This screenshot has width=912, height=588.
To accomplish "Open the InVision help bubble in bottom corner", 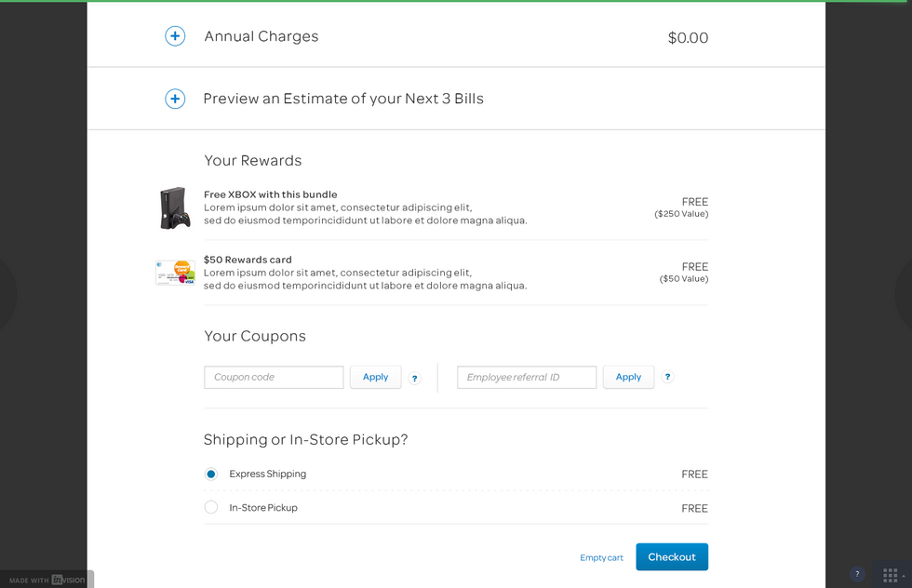I will pyautogui.click(x=857, y=574).
